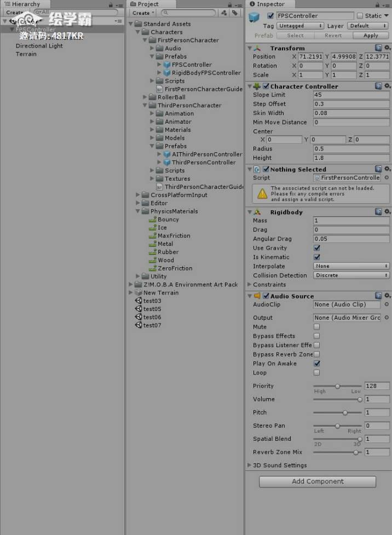Expand 3D Sound Settings foldout
Image resolution: width=392 pixels, height=535 pixels.
[x=250, y=465]
